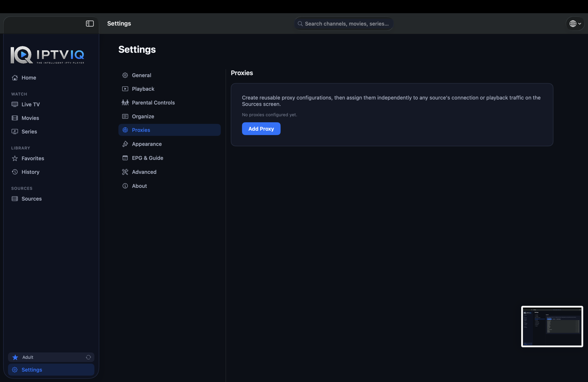
Task: Go to Home in the sidebar
Action: 51,78
